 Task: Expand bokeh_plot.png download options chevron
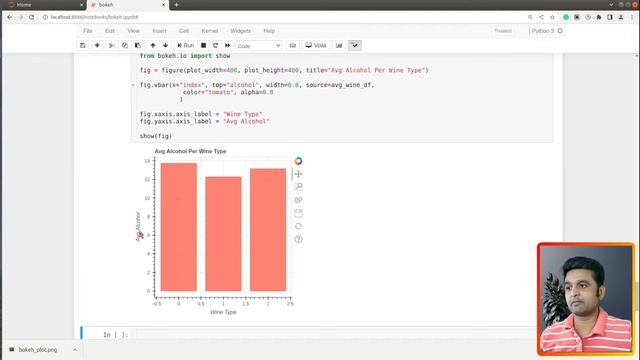coord(75,350)
